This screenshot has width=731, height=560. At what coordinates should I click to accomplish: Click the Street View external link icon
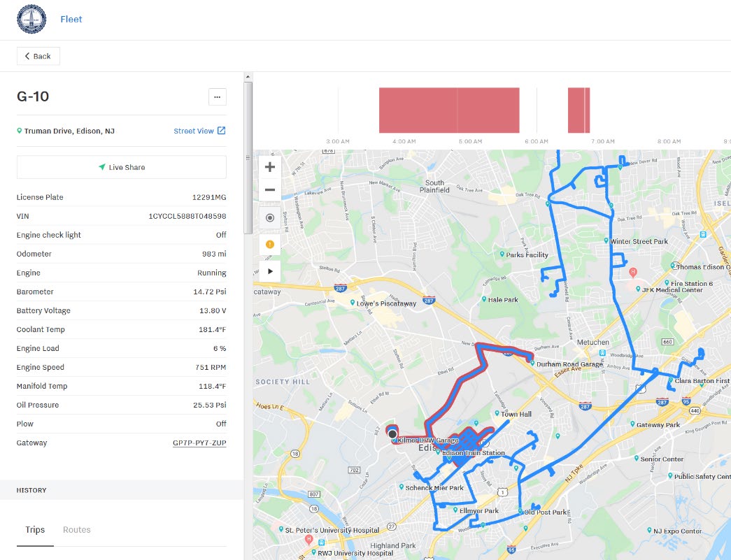tap(222, 131)
